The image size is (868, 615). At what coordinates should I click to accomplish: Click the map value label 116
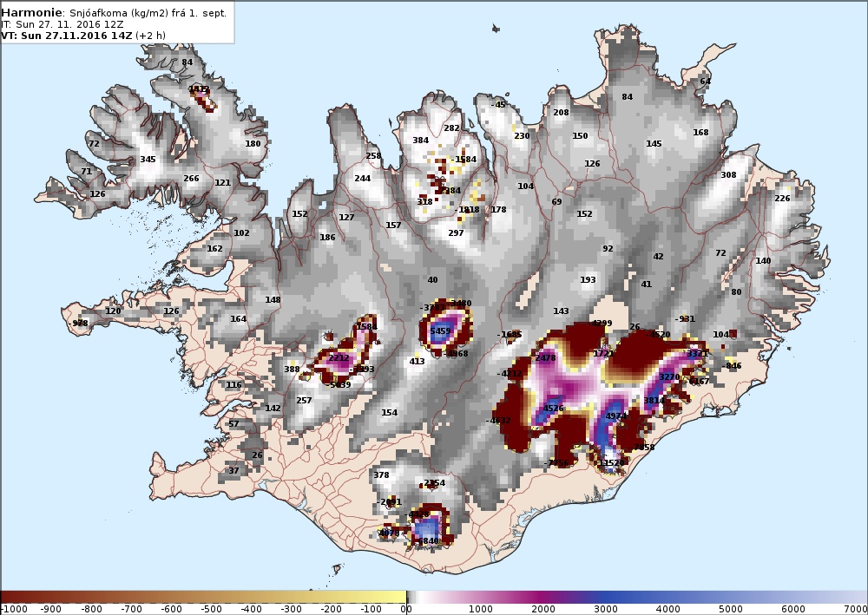pyautogui.click(x=233, y=385)
